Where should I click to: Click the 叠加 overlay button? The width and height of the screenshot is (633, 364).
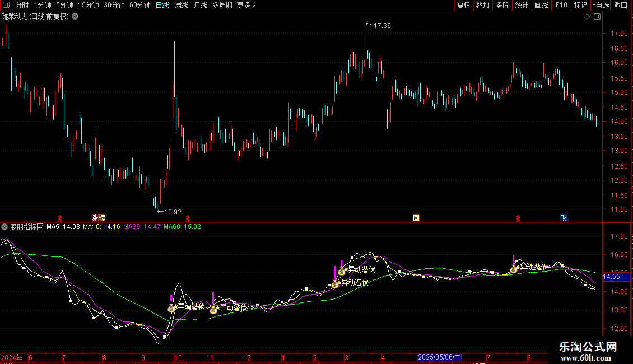(482, 5)
